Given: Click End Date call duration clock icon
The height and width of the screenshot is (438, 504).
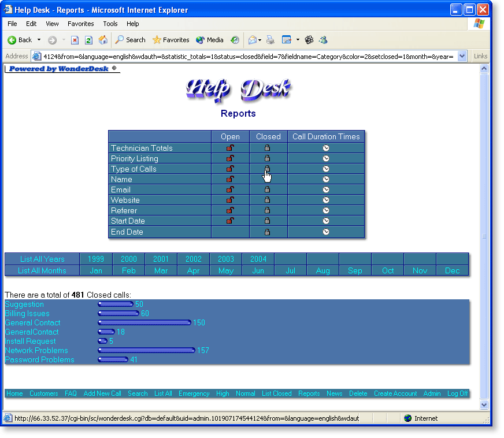Looking at the screenshot, I should point(326,232).
